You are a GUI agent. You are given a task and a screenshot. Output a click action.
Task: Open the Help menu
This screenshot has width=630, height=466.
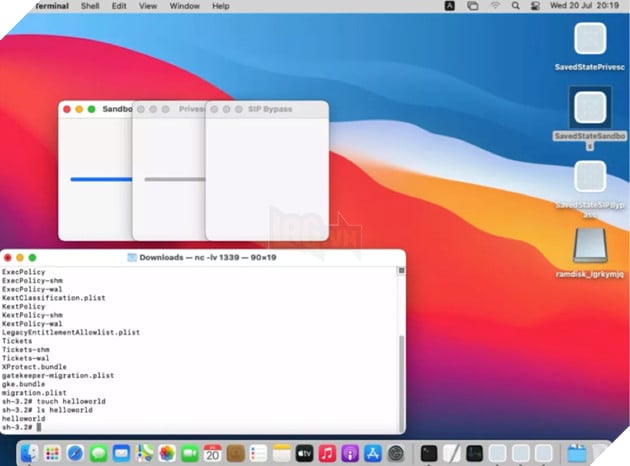pos(221,6)
